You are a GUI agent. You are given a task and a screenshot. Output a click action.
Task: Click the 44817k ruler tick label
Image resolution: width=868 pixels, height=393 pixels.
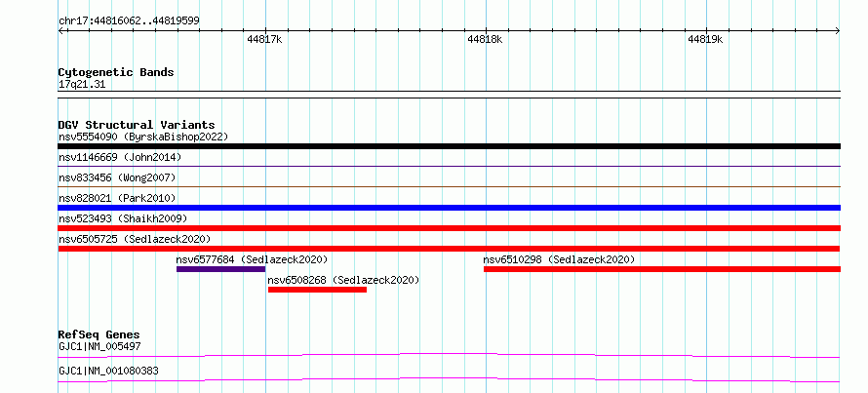click(265, 39)
